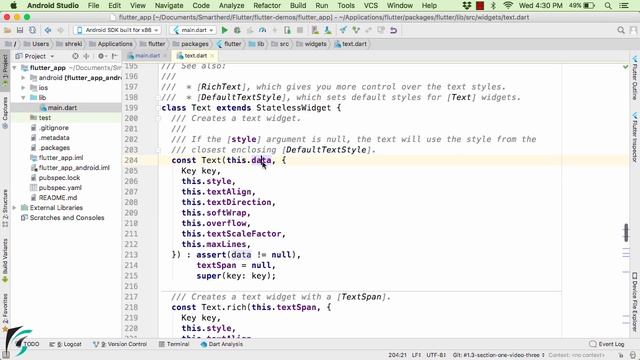
Task: Click the macOS Spotlight search icon
Action: [x=608, y=5]
